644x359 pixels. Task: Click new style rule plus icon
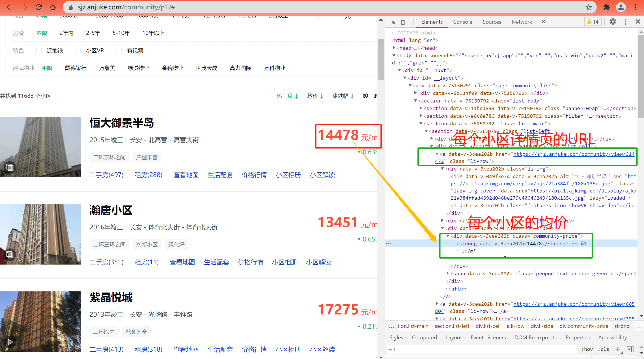[x=618, y=349]
